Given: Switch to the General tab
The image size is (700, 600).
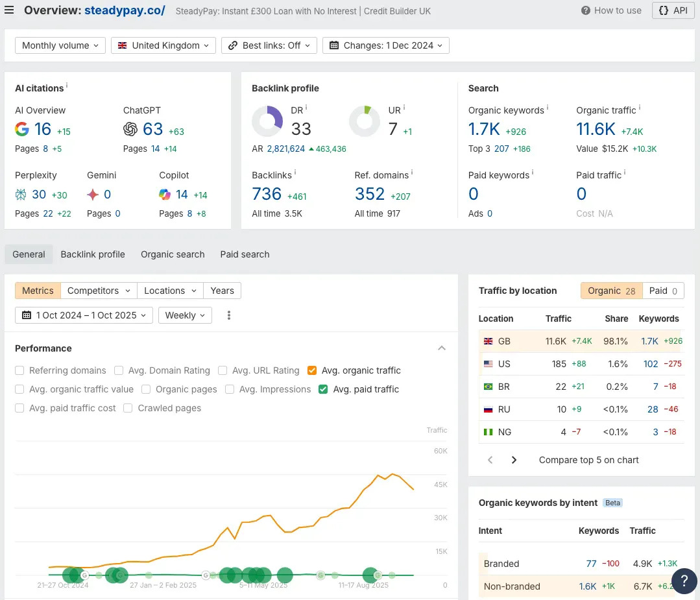Looking at the screenshot, I should coord(29,254).
